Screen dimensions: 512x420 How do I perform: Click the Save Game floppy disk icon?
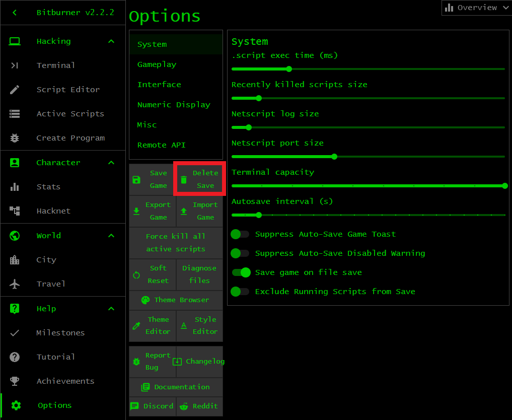136,180
